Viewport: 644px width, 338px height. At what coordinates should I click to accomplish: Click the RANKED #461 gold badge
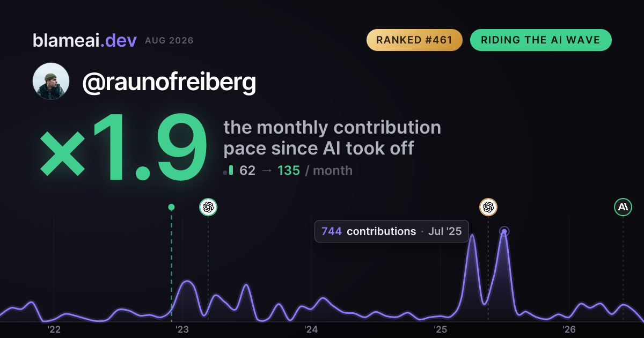[414, 40]
